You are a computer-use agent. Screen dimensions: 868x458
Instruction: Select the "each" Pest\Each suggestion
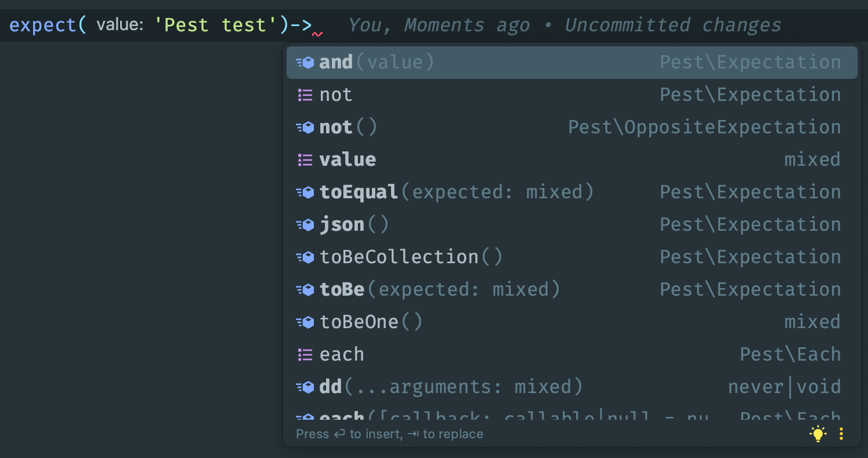click(342, 354)
